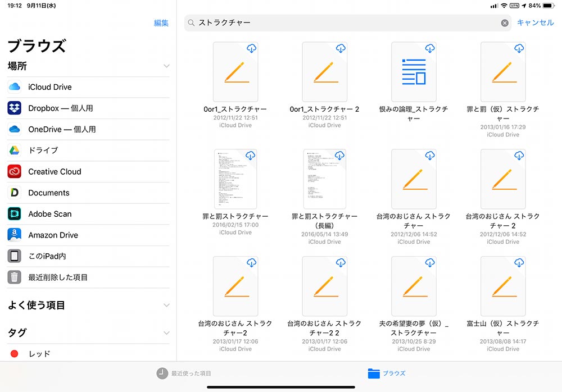Tap the clock icon for 最近使った項目
This screenshot has height=392, width=562.
tap(162, 373)
